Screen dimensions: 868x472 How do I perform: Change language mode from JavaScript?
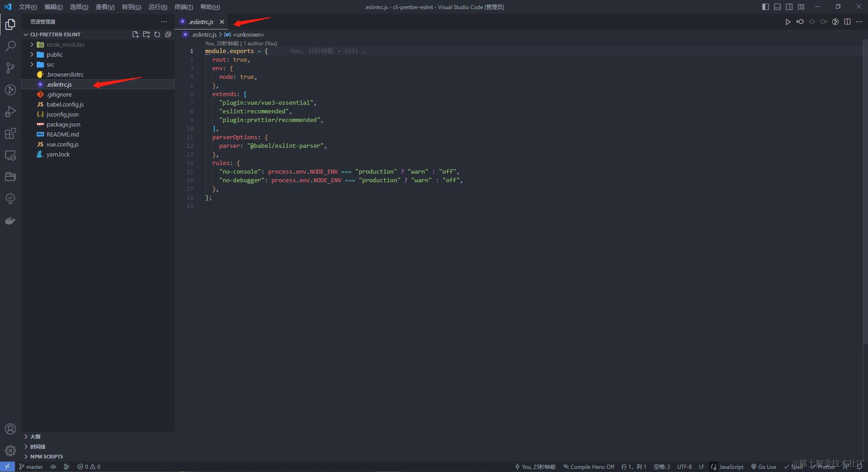click(731, 467)
